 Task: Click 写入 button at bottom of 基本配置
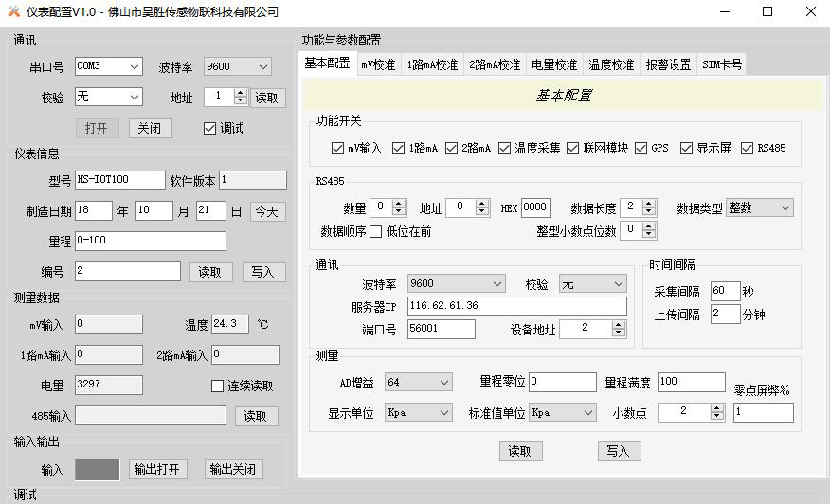[619, 451]
